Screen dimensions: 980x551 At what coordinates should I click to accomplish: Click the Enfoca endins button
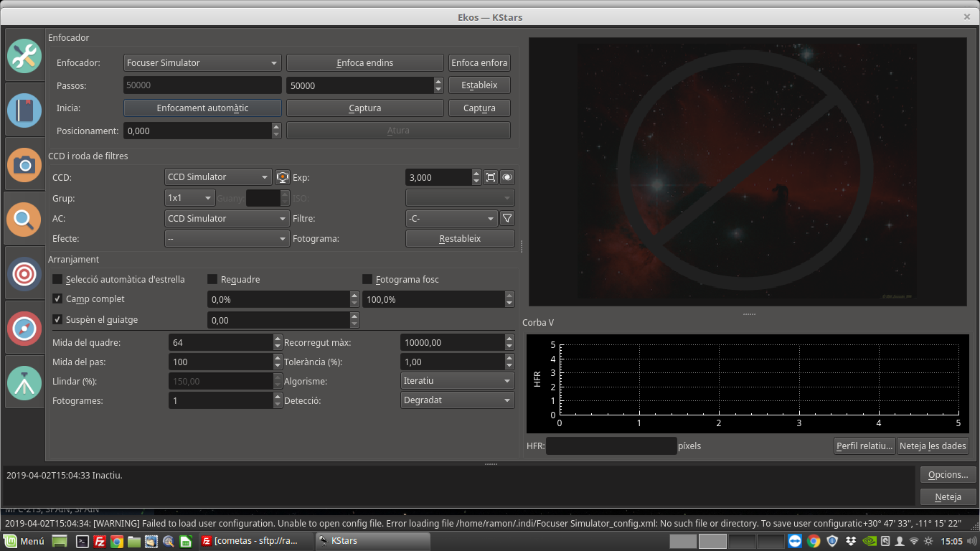coord(365,63)
